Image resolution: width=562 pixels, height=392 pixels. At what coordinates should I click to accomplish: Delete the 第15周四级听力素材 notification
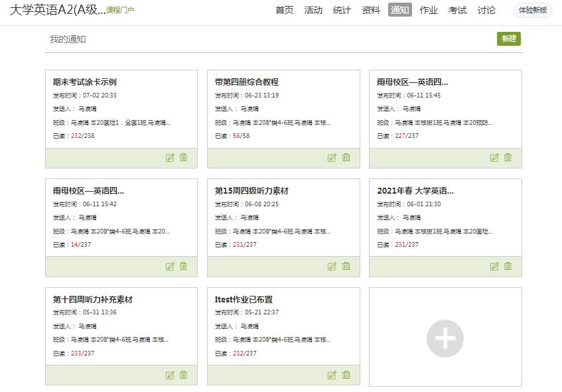pos(346,267)
